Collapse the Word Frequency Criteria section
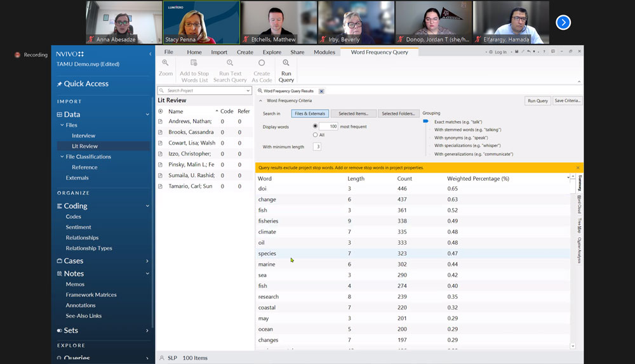Screen dimensions: 635x364 pyautogui.click(x=260, y=101)
